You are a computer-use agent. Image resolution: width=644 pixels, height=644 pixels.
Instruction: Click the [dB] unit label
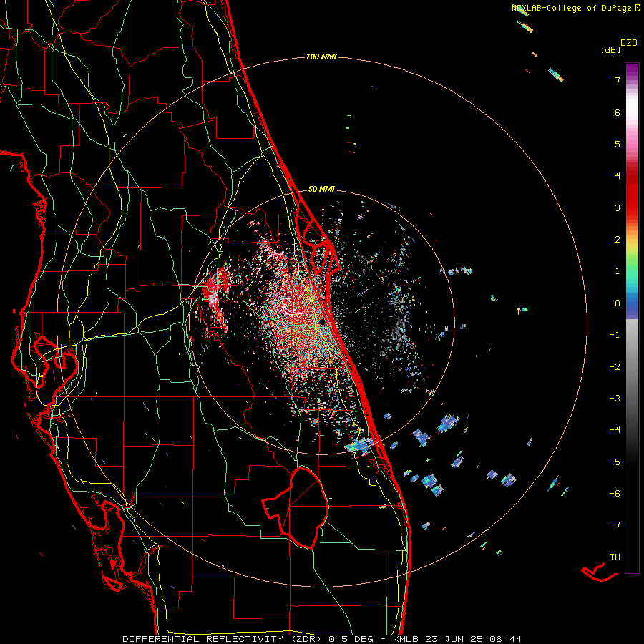click(610, 49)
